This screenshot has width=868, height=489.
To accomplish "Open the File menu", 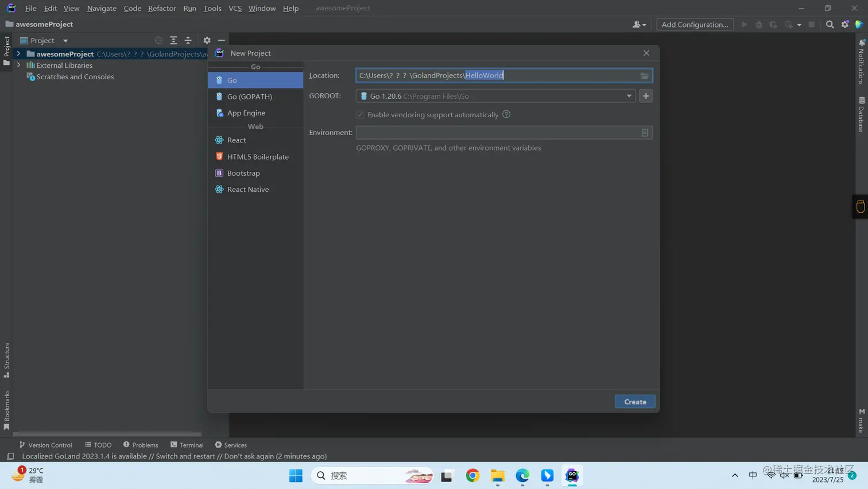I will pos(31,8).
